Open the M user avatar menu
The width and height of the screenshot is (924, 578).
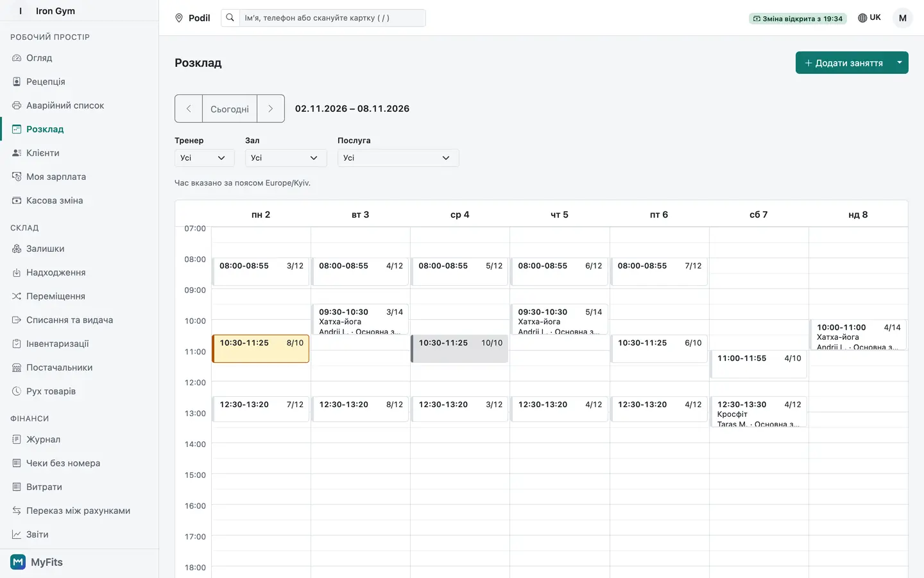903,18
